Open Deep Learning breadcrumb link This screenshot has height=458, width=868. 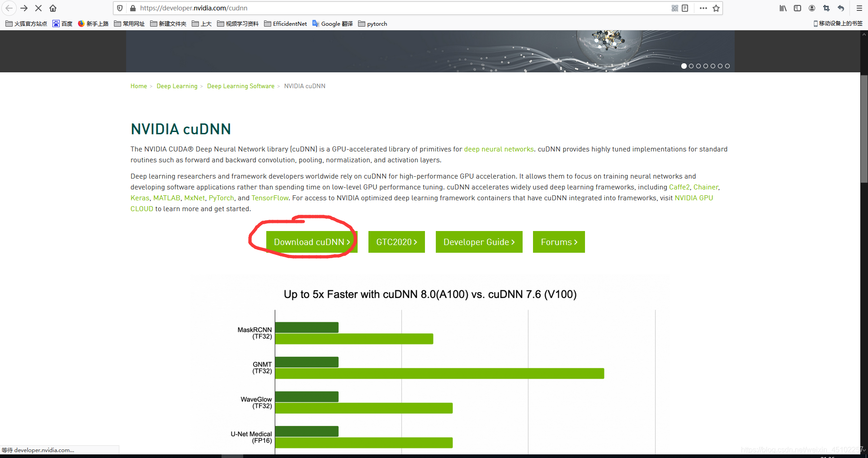pyautogui.click(x=177, y=86)
